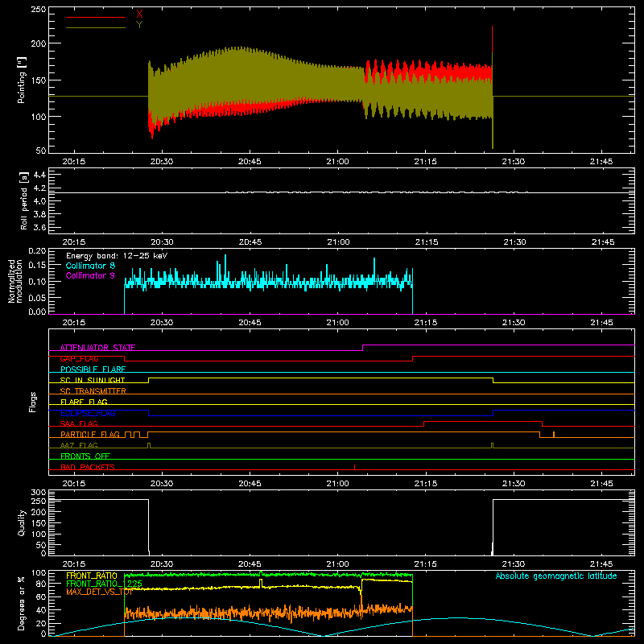Click the orange MAX_DET_VS_TOT legend entry
Viewport: 644px width, 644px height.
point(99,592)
